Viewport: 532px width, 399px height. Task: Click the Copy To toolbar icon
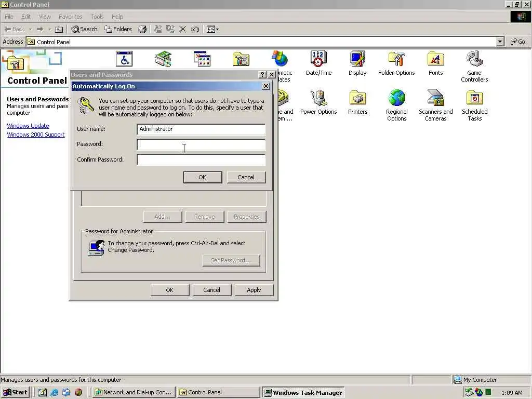coord(170,29)
